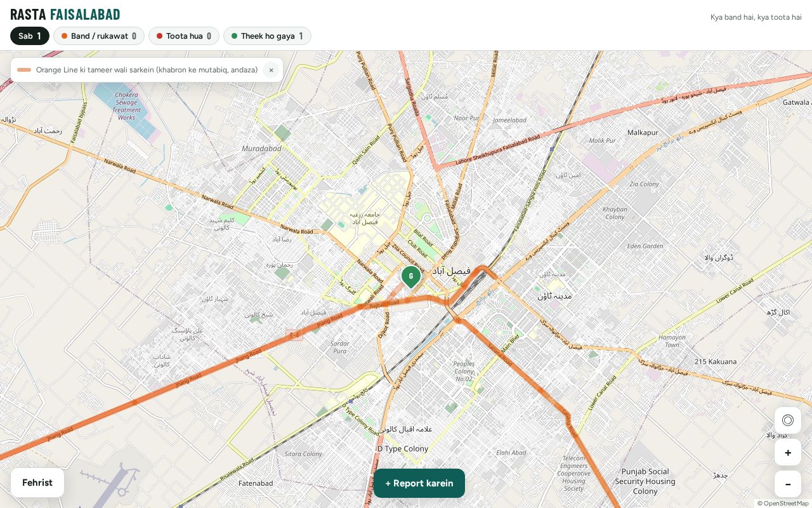Viewport: 812px width, 508px height.
Task: Click the 215 Kakuana map label
Action: tap(716, 361)
